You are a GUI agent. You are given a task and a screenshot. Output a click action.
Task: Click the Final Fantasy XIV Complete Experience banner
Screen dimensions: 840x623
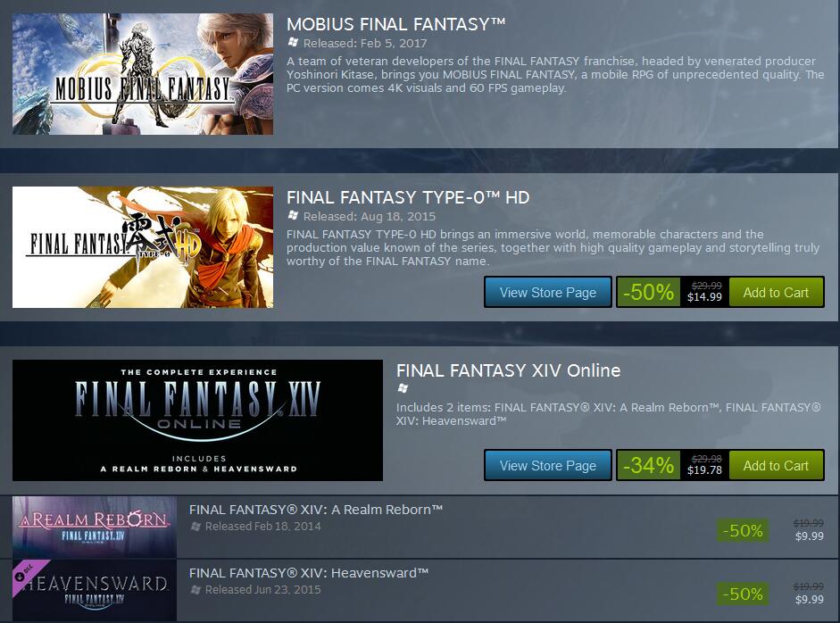point(197,420)
